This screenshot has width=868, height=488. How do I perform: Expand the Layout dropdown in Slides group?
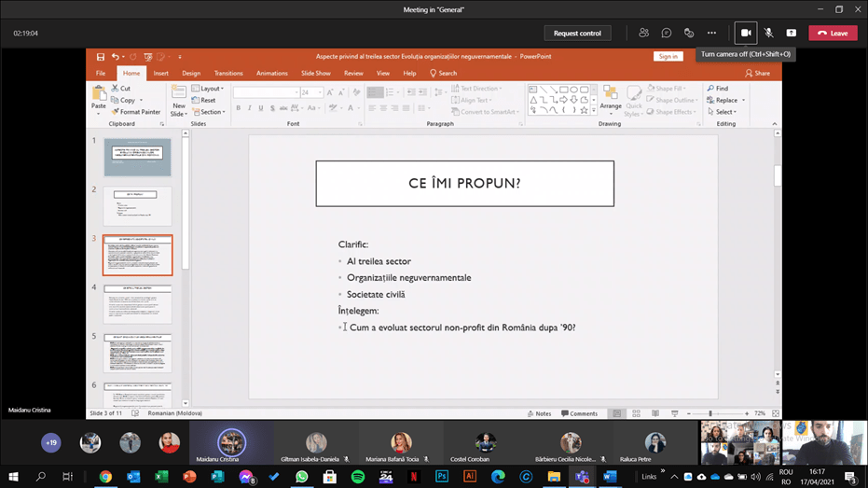tap(207, 89)
